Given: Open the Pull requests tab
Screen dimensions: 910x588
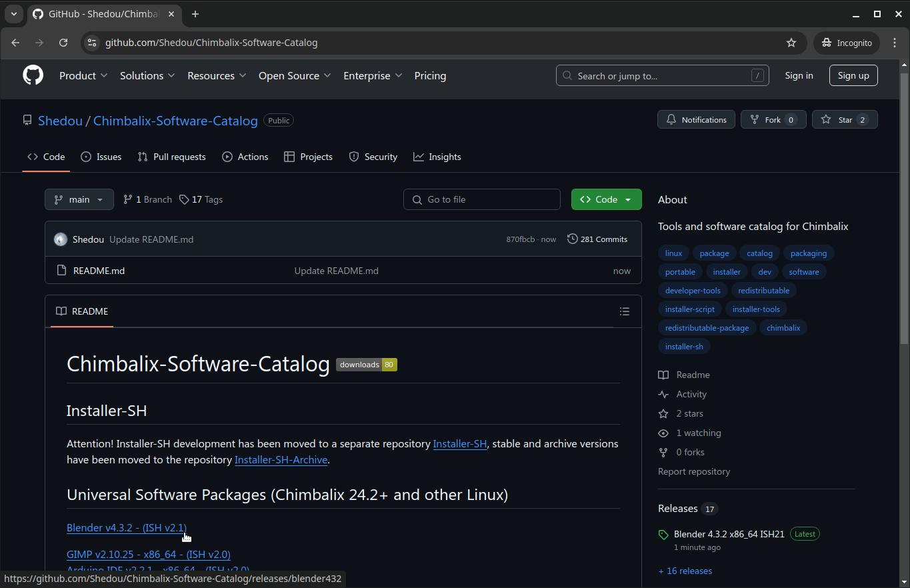Looking at the screenshot, I should (x=172, y=157).
